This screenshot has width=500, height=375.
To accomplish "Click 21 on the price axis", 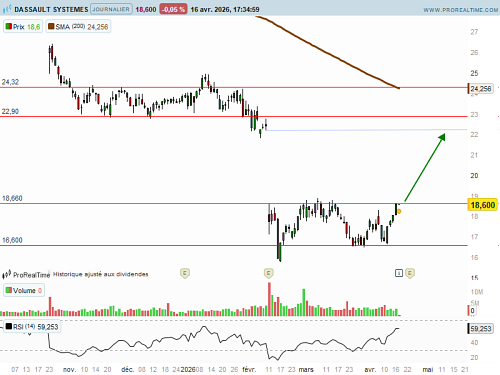I will point(474,155).
